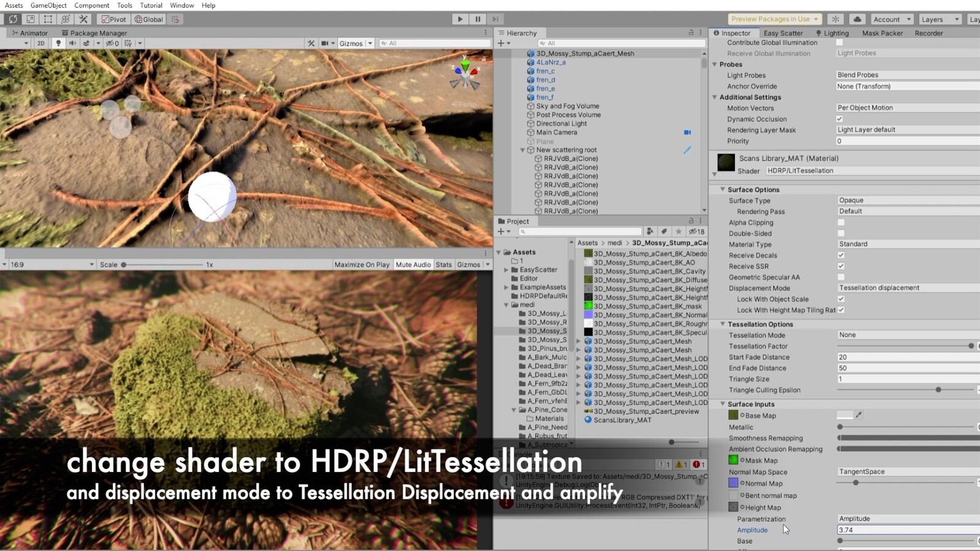Select the Scale tool in main toolbar

[x=31, y=19]
